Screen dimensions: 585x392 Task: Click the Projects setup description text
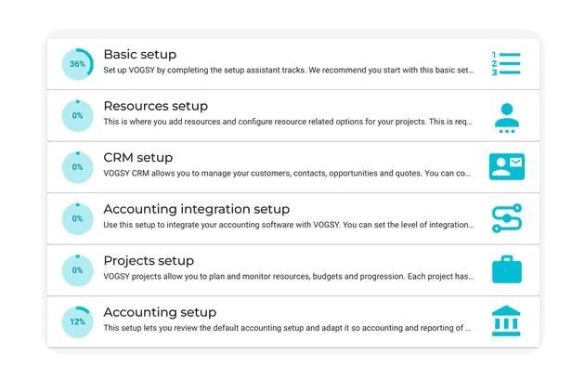tap(288, 276)
